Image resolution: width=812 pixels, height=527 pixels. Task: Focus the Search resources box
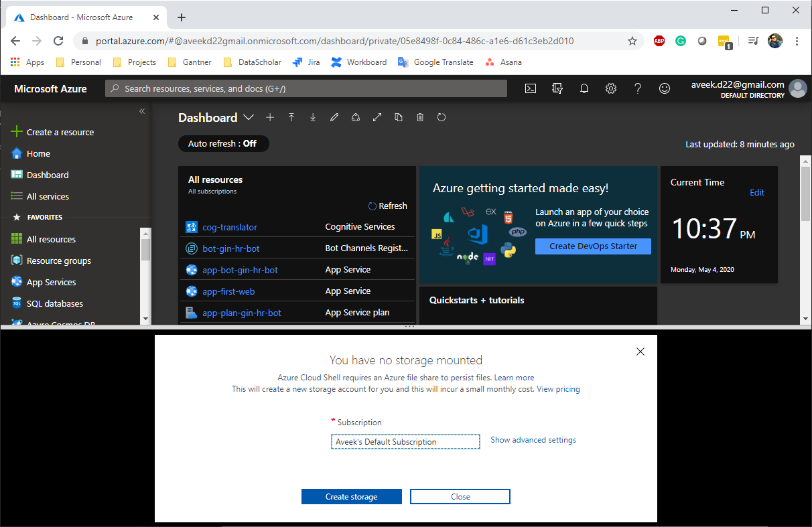pyautogui.click(x=306, y=88)
